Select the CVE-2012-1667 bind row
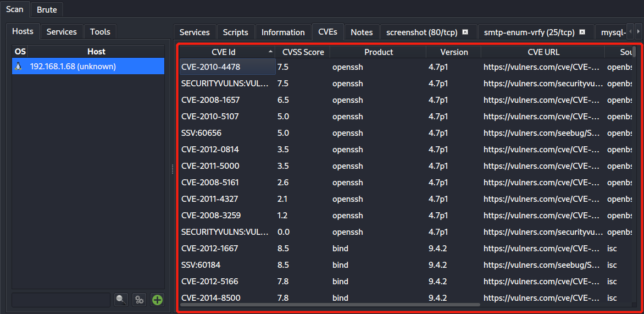644x314 pixels. coord(404,248)
